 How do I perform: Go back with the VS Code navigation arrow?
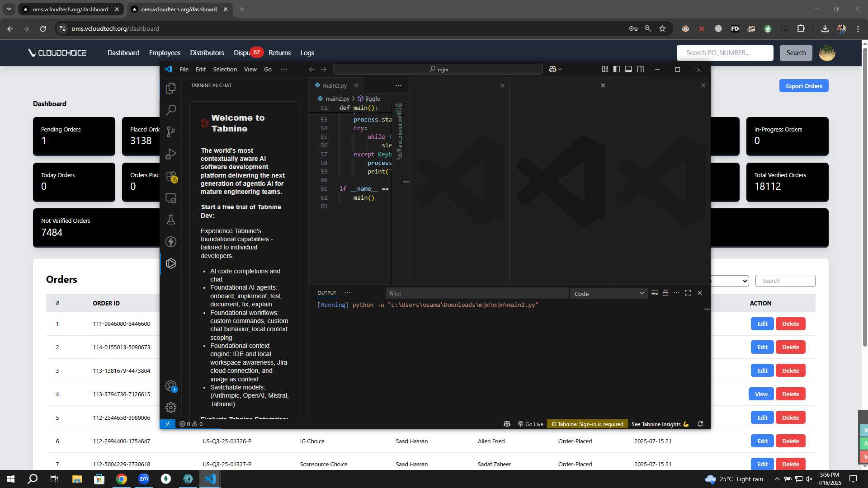(x=311, y=69)
